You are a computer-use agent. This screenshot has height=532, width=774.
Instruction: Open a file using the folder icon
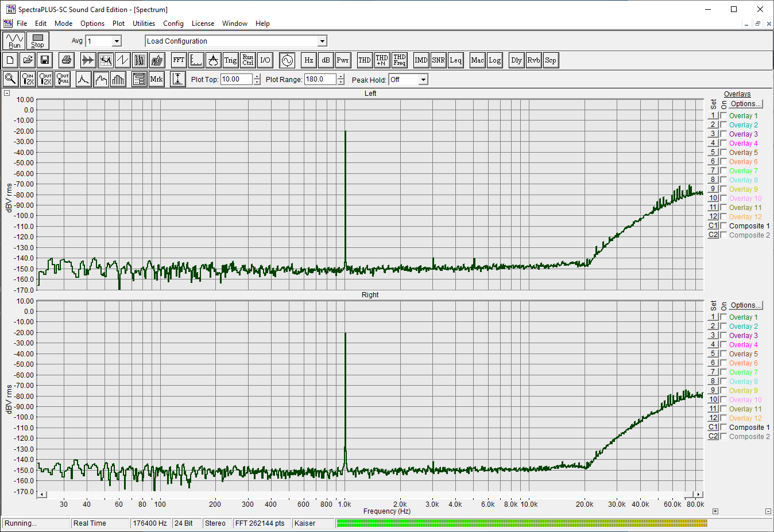pyautogui.click(x=28, y=60)
